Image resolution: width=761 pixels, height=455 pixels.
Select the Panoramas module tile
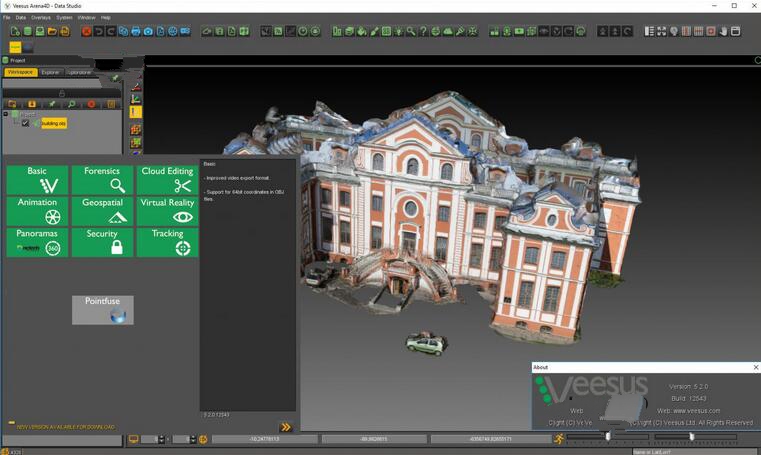point(37,242)
